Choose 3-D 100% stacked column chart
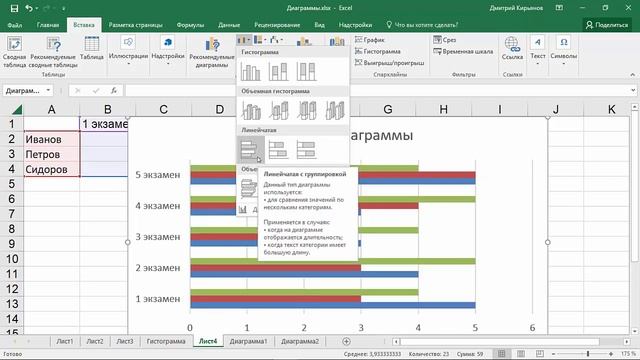Image resolution: width=640 pixels, height=360 pixels. (307, 111)
